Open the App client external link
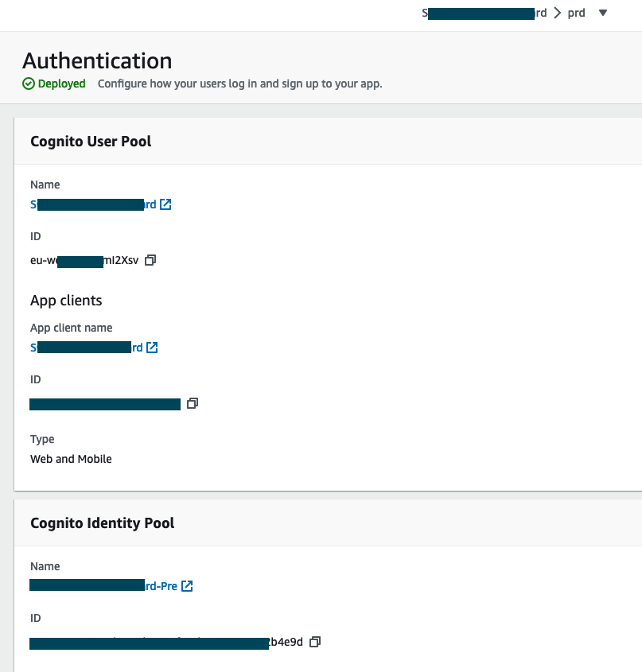Viewport: 642px width, 672px height. click(x=152, y=348)
